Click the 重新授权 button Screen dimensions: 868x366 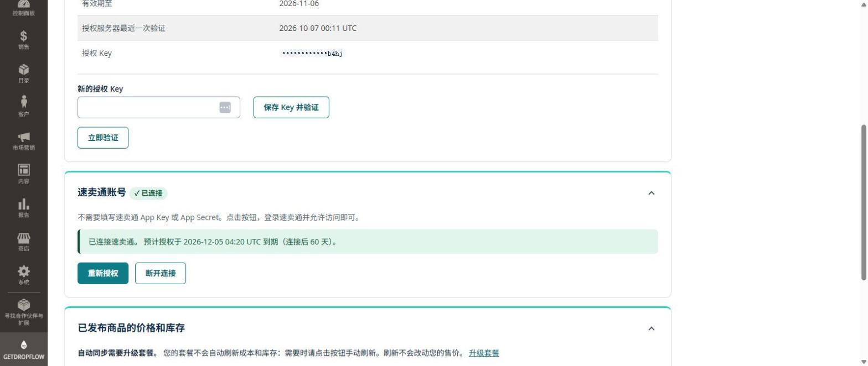tap(103, 273)
